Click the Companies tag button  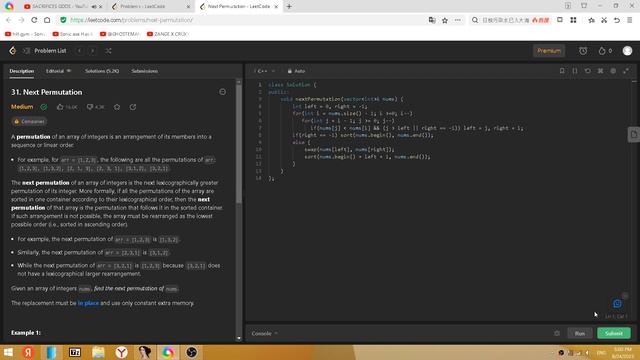29,121
